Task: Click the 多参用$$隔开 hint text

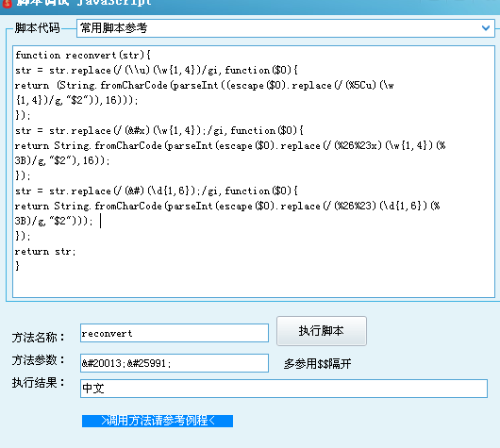Action: tap(318, 364)
